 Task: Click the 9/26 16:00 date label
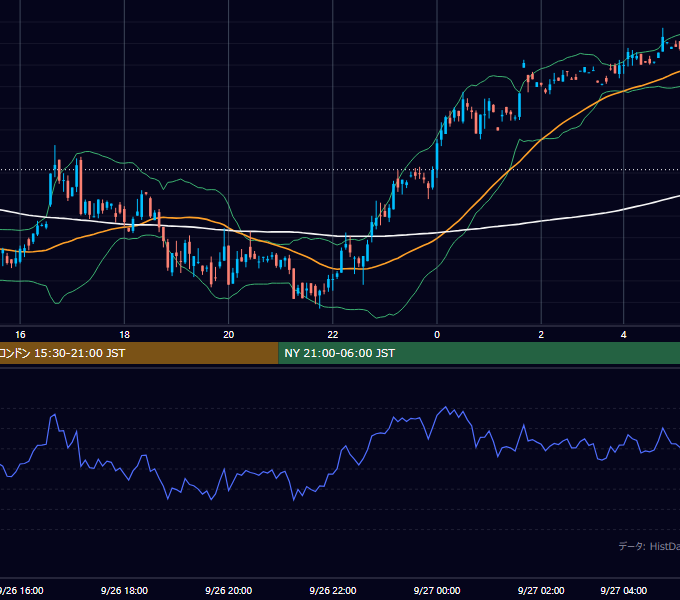click(22, 590)
